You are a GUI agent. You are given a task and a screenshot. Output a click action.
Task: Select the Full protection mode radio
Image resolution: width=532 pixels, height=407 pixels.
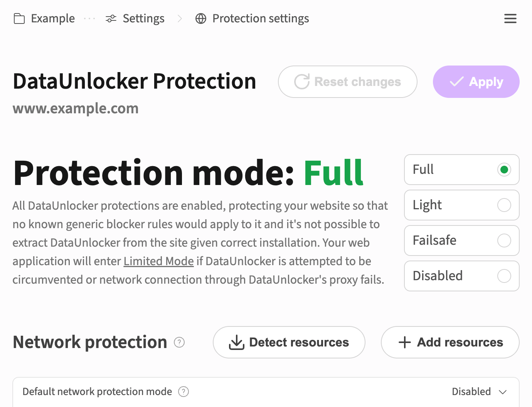pos(504,170)
